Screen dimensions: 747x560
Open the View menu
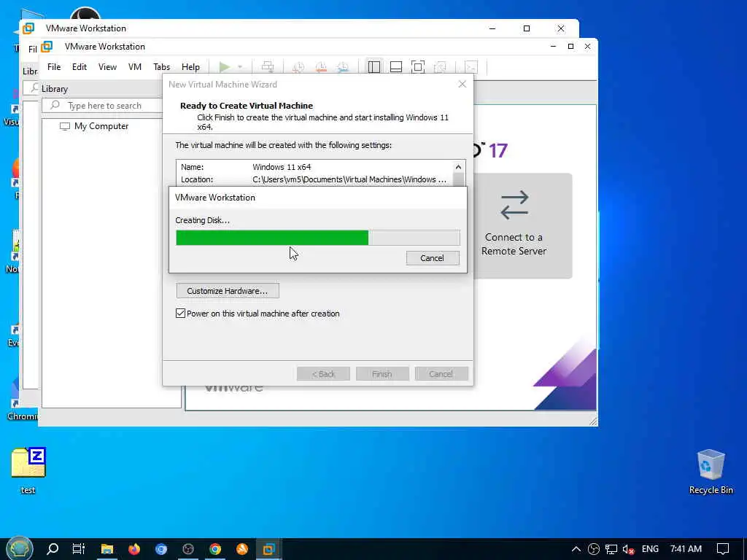107,67
